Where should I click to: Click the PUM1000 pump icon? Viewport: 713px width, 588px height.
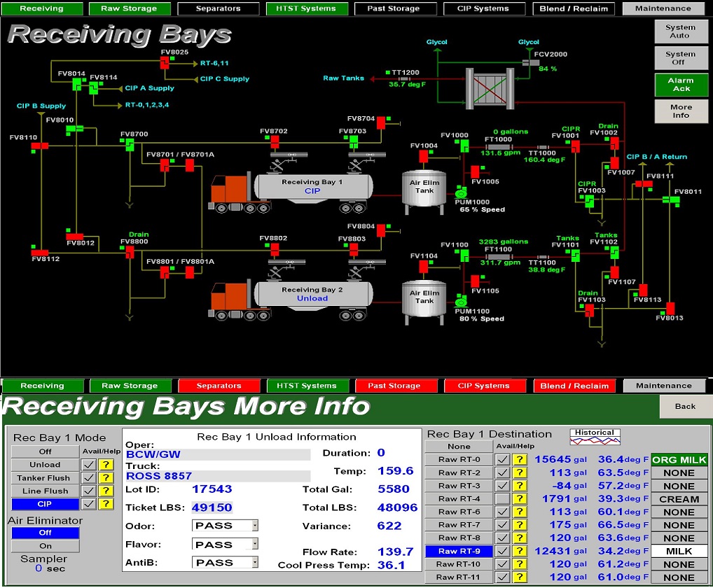coord(461,192)
